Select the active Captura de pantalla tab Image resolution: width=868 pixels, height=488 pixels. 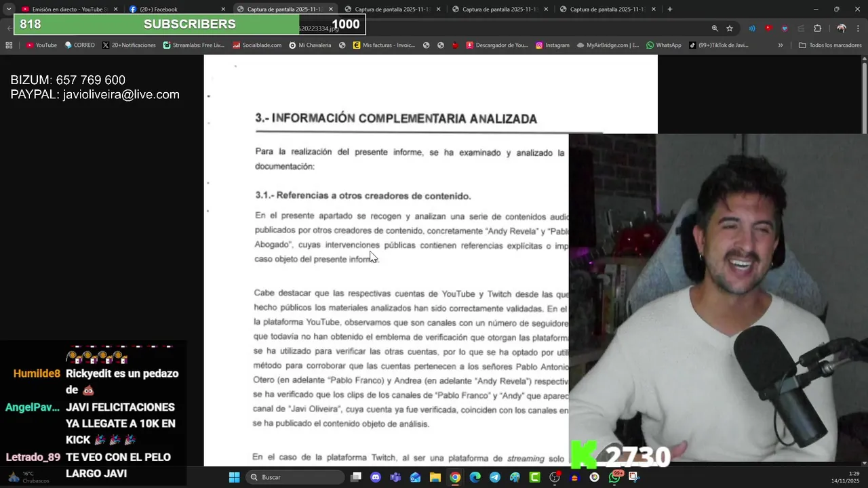click(285, 9)
